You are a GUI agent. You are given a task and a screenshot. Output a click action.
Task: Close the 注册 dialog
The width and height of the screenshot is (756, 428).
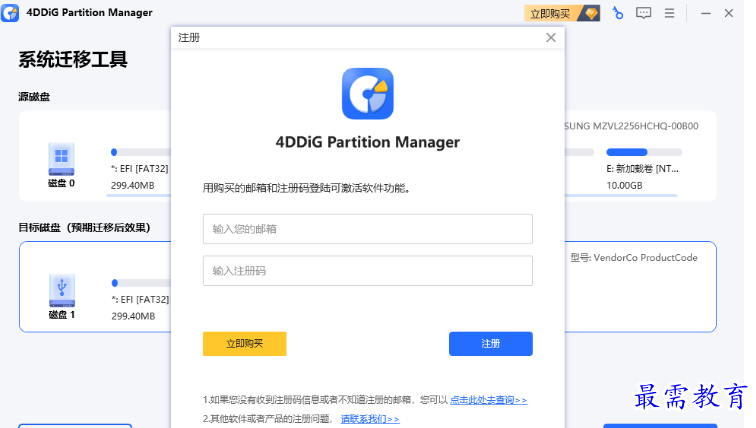point(551,38)
